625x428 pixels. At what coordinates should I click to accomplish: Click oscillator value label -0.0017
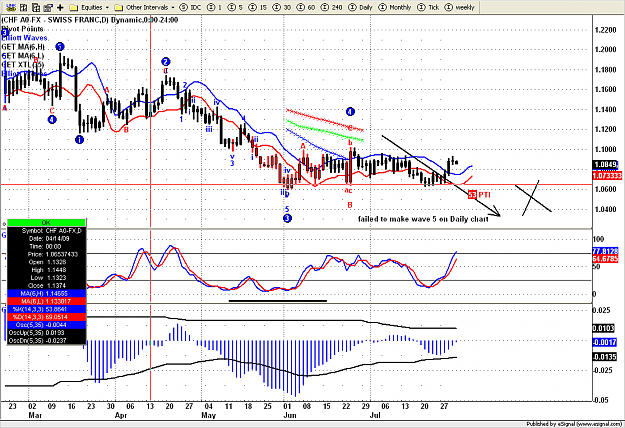(x=605, y=342)
